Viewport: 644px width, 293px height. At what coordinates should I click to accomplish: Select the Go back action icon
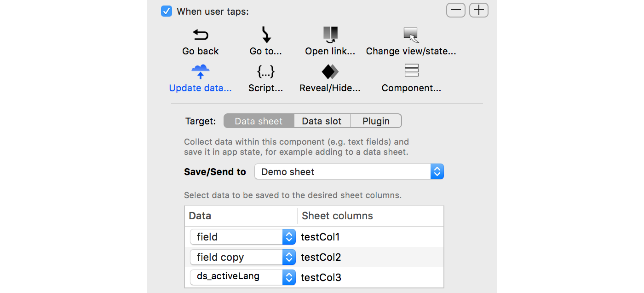(x=200, y=35)
